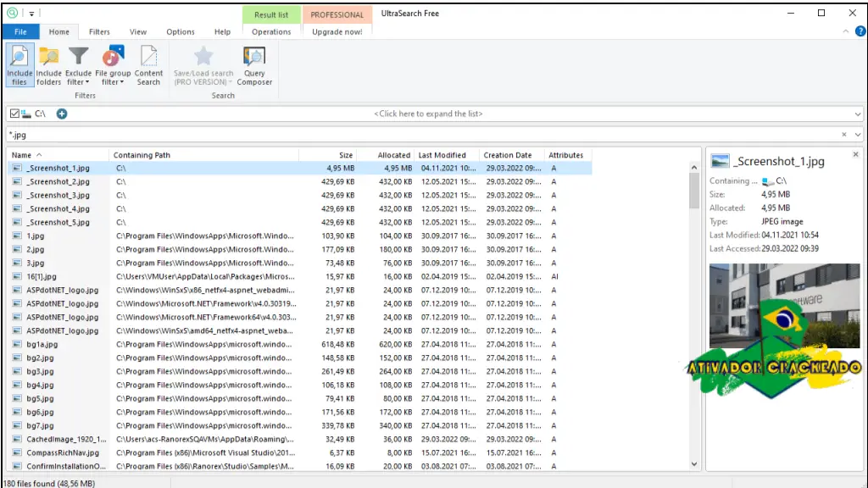Click the results scrollbar down arrow
Viewport: 868px width, 488px height.
(694, 464)
